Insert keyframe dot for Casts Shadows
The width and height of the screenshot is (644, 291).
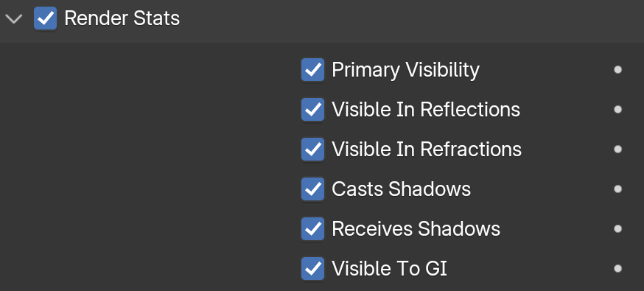click(x=617, y=189)
